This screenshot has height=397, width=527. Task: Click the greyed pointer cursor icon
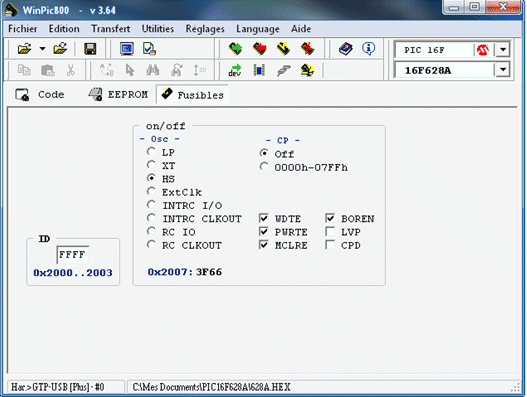pos(130,70)
